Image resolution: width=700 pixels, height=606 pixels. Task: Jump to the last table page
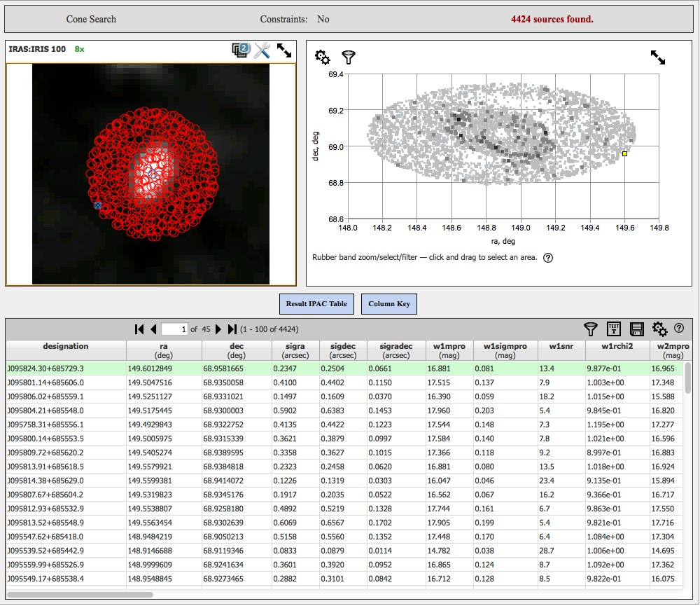(232, 329)
